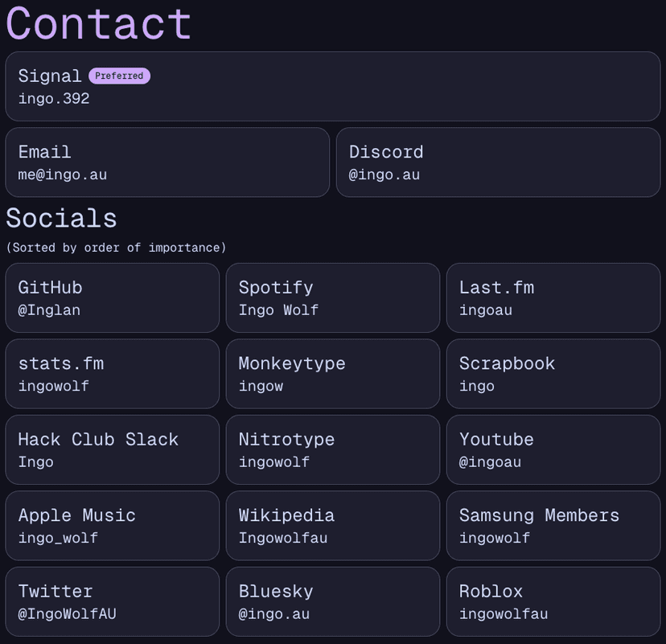Open the Spotify Ingo Wolf profile
Screen dimensions: 666x644
[332, 297]
